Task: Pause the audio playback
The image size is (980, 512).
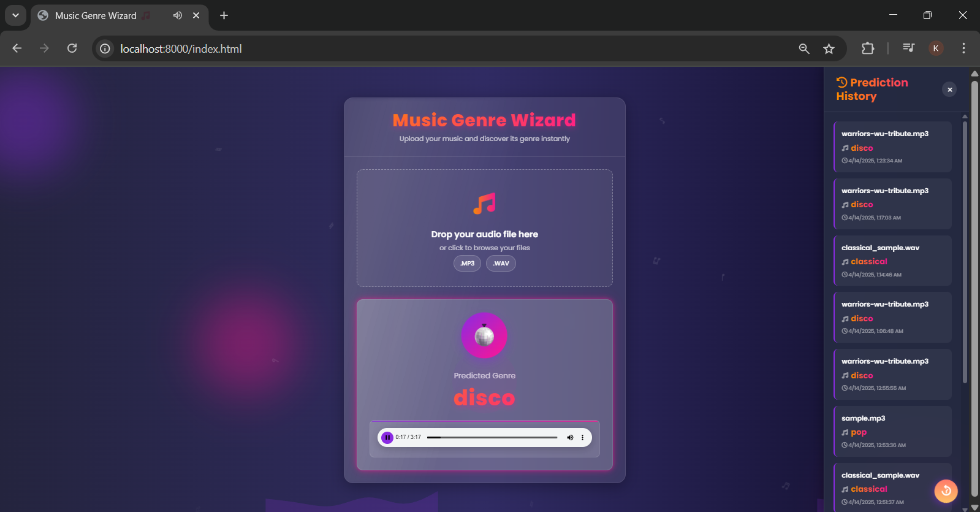Action: point(387,437)
